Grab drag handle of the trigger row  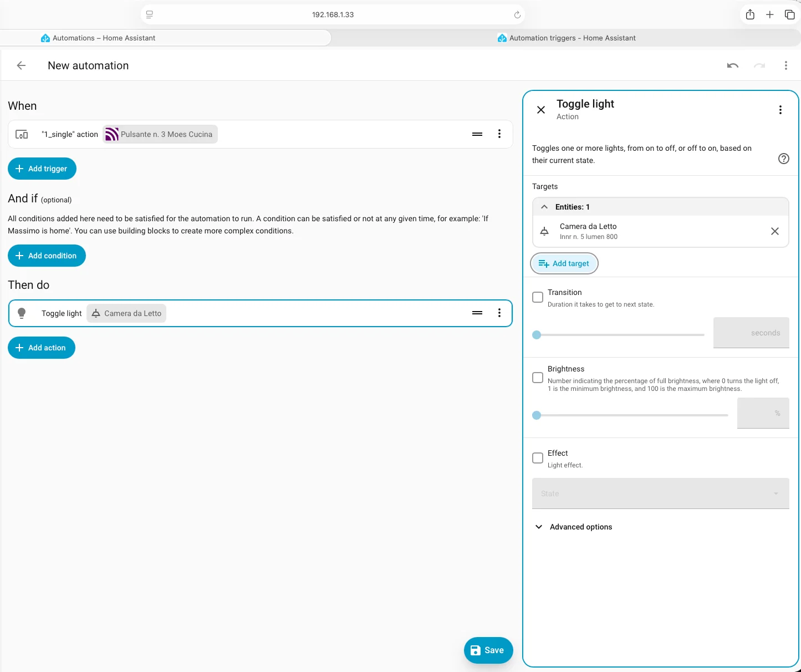[477, 134]
